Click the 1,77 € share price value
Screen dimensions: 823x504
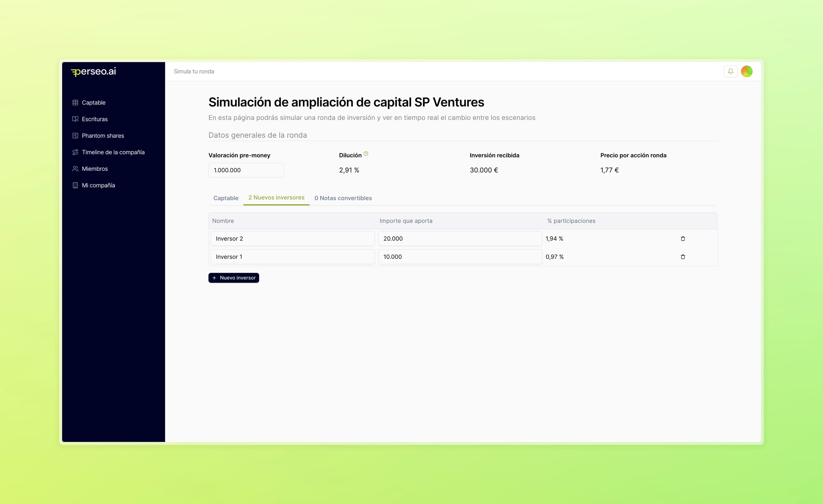tap(609, 170)
